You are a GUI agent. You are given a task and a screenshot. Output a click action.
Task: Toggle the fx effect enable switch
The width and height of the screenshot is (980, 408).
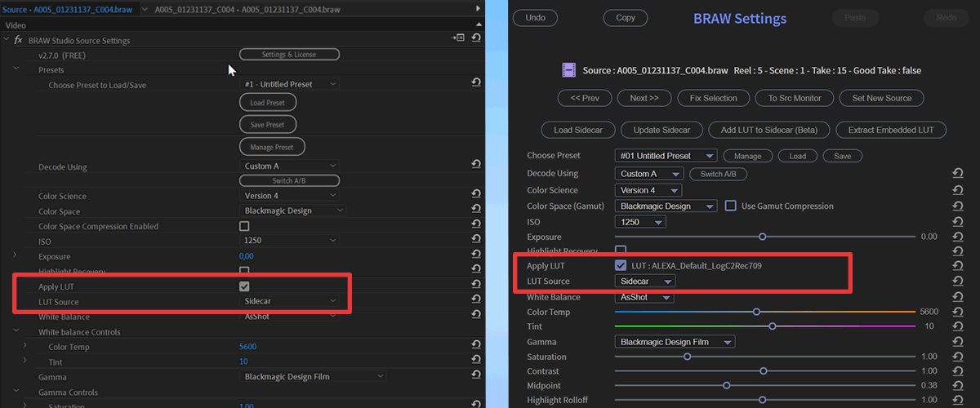point(18,39)
